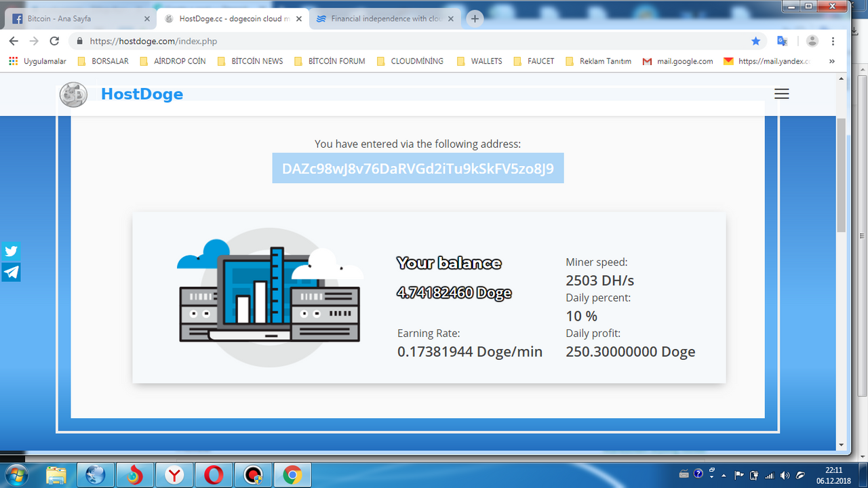Open the Chrome profile avatar icon
Screen dimensions: 868x488
click(x=812, y=41)
